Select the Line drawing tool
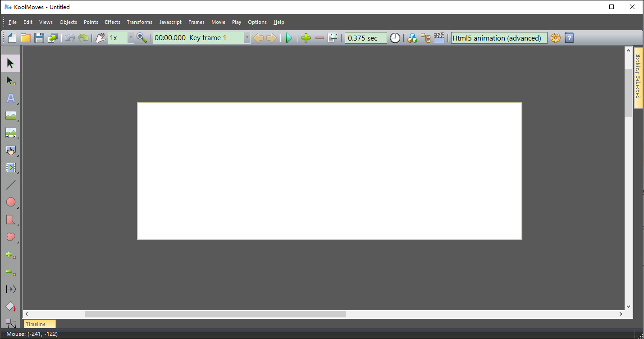 11,185
